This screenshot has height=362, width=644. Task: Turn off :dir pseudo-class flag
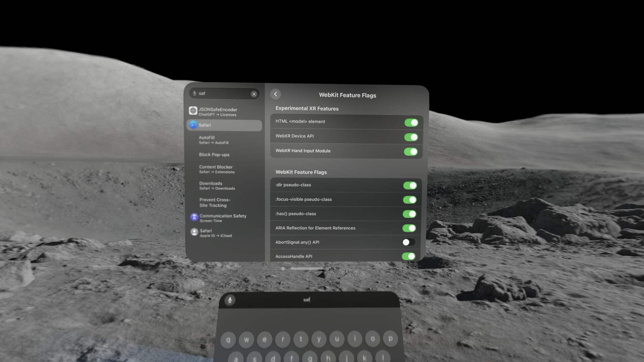(x=410, y=185)
